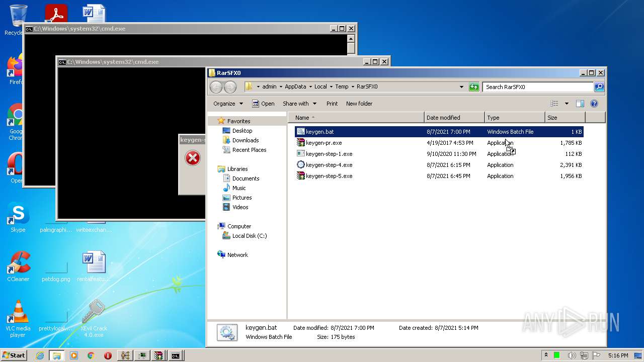Select the keygen-step-1.exe file icon
644x362 pixels.
(x=301, y=154)
